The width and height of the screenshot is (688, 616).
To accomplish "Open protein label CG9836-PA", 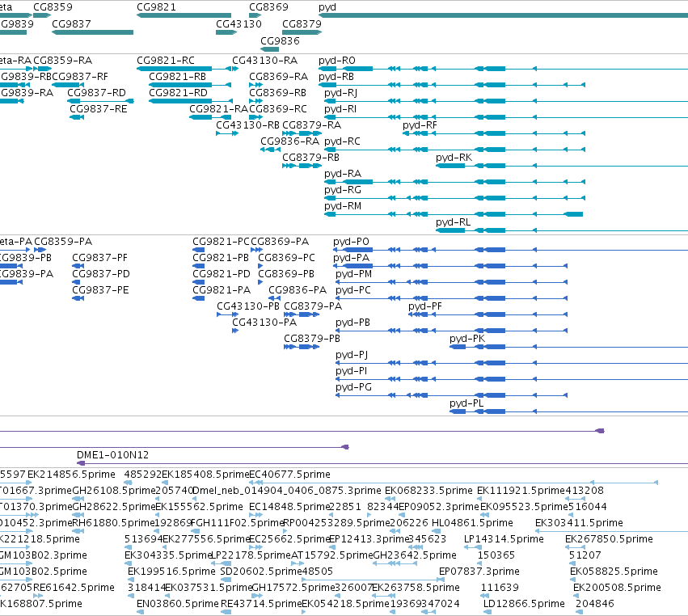I will (x=298, y=290).
